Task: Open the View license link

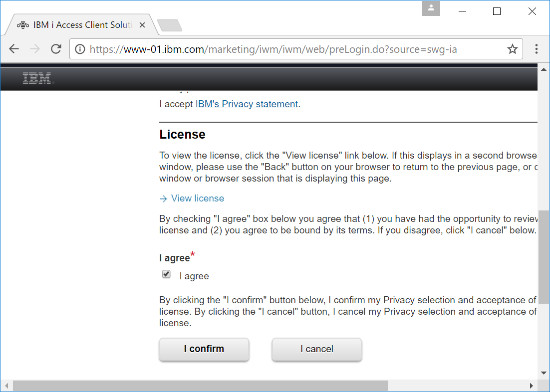Action: [197, 198]
